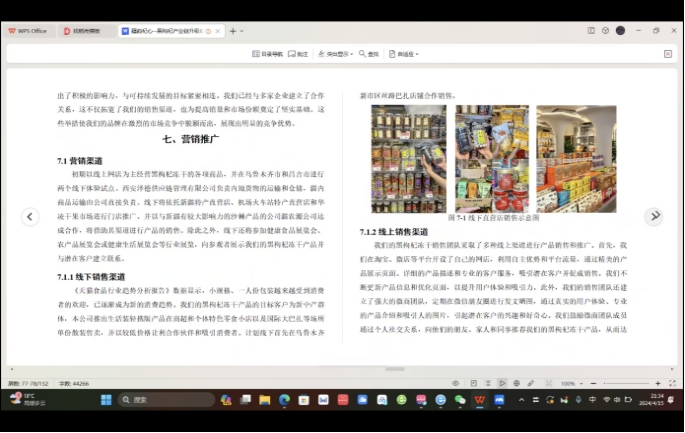Open the 翻译 dropdown in toolbar
The width and height of the screenshot is (685, 433).
(404, 54)
